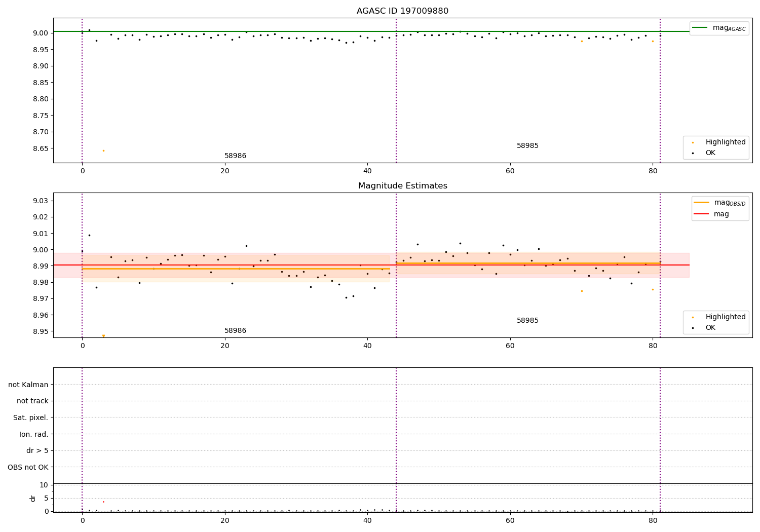Click the rotated 'dr' y-axis label
760x532 pixels.
tap(33, 498)
